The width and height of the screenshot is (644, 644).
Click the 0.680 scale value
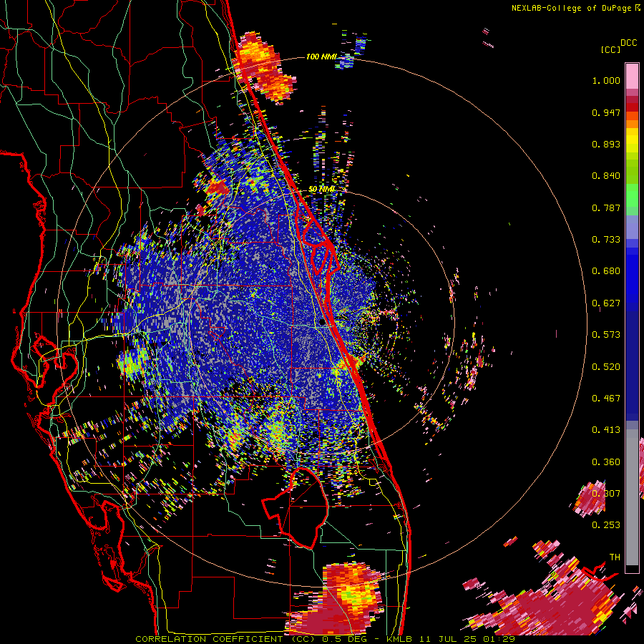[x=606, y=271]
